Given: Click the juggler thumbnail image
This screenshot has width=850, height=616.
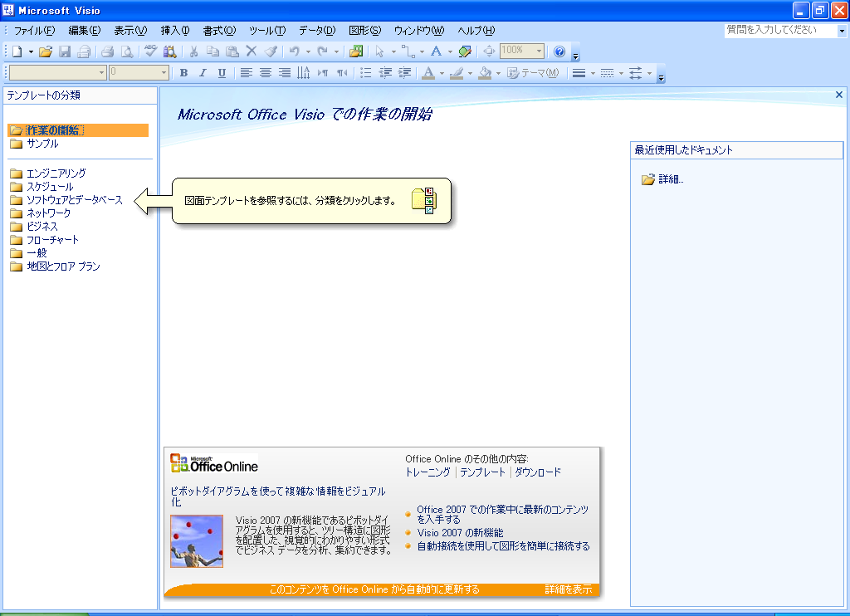Looking at the screenshot, I should coord(197,541).
